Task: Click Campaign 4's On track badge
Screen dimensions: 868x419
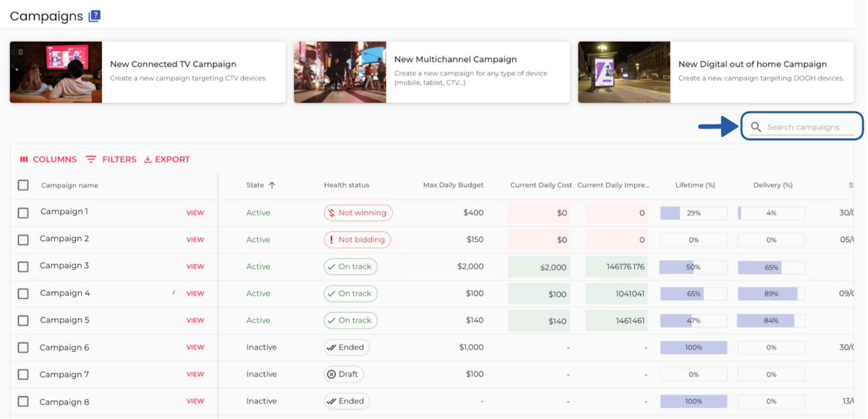Action: [x=351, y=294]
